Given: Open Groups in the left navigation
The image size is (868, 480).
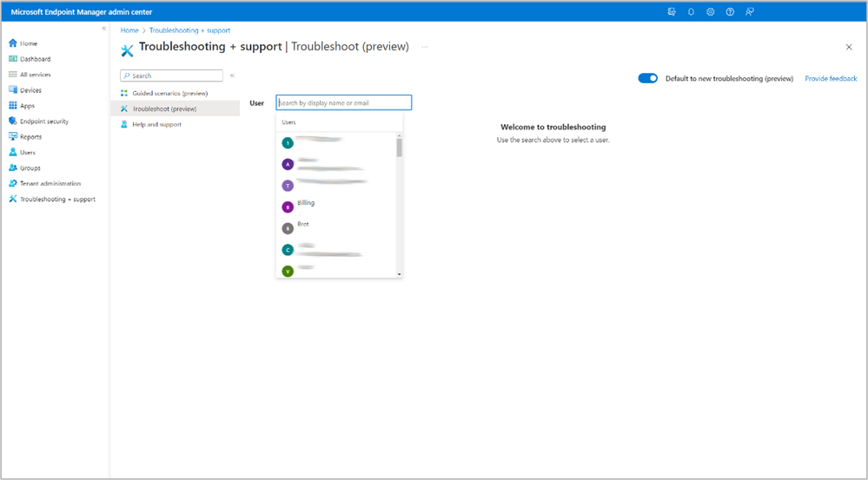Looking at the screenshot, I should (24, 168).
